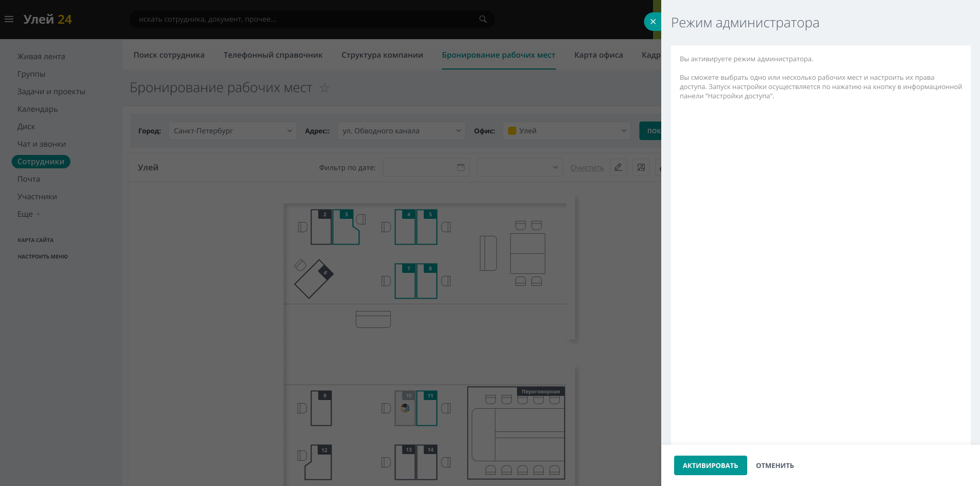Image resolution: width=980 pixels, height=486 pixels.
Task: Expand the Еще sidebar menu
Action: [28, 214]
